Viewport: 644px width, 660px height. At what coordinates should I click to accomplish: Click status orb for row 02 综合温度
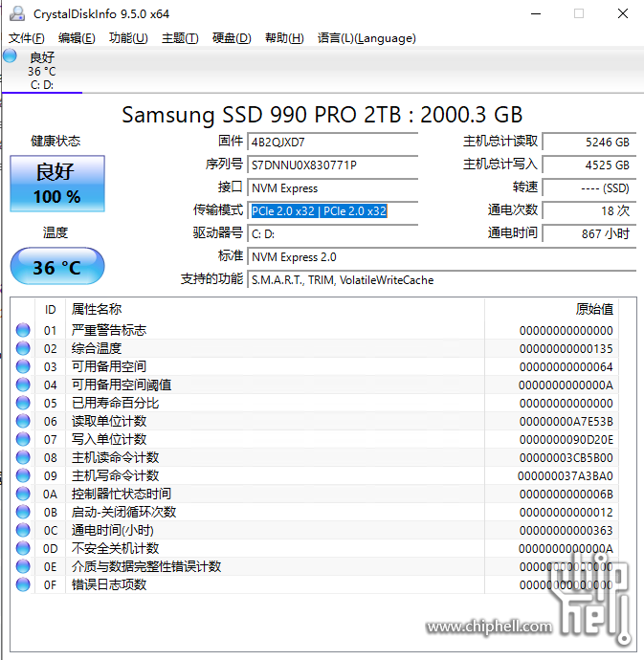point(23,348)
